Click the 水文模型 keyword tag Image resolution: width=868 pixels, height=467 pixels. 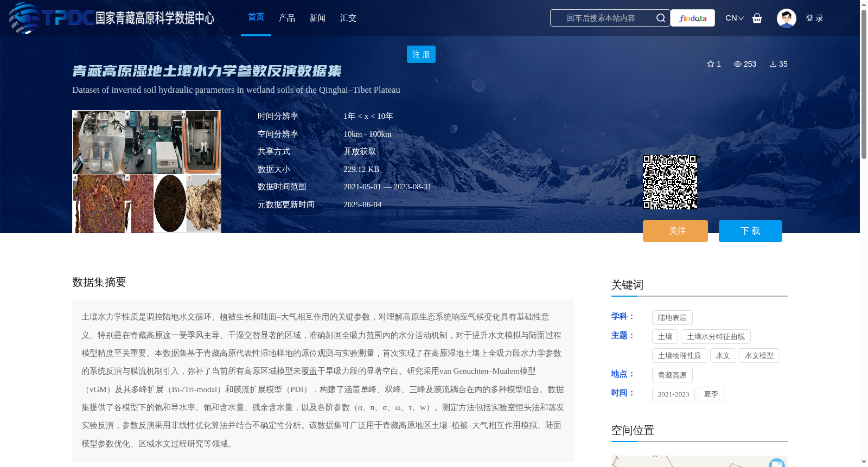click(759, 356)
